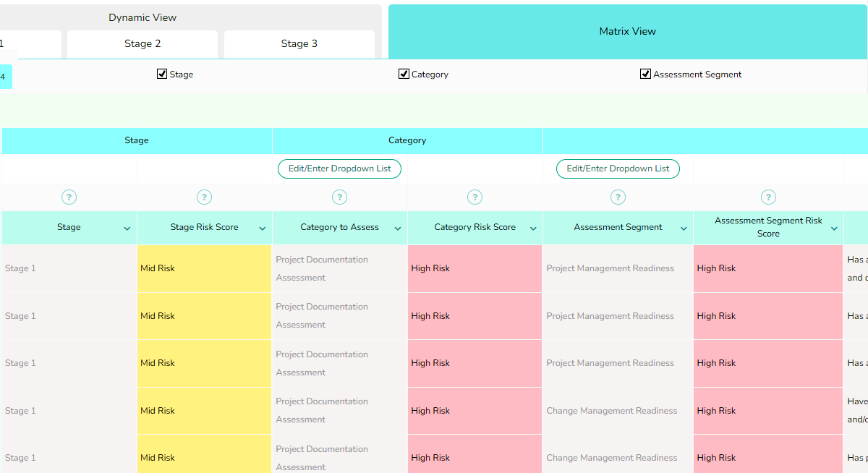Uncheck the Assessment Segment checkbox
868x473 pixels.
(x=645, y=74)
